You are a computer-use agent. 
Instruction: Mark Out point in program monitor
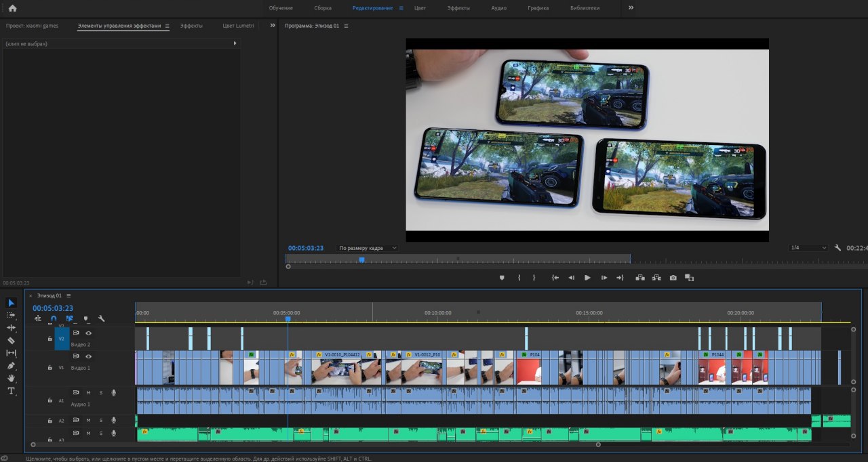[534, 278]
